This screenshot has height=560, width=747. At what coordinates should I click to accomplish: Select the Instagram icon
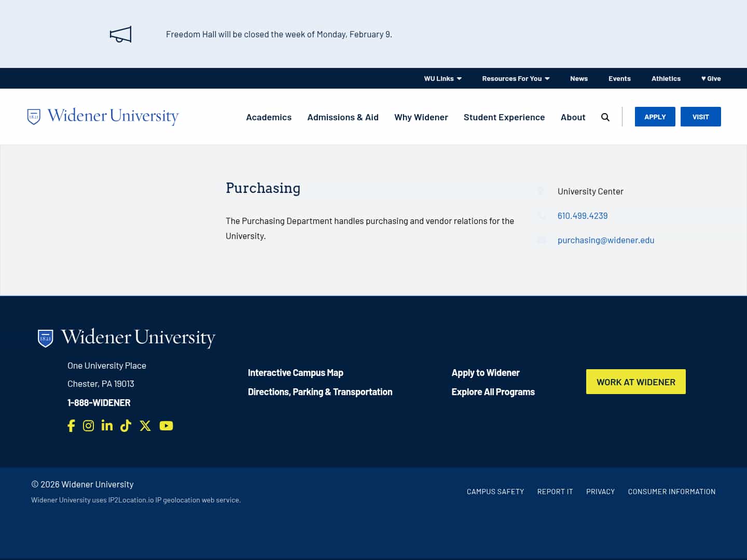88,426
